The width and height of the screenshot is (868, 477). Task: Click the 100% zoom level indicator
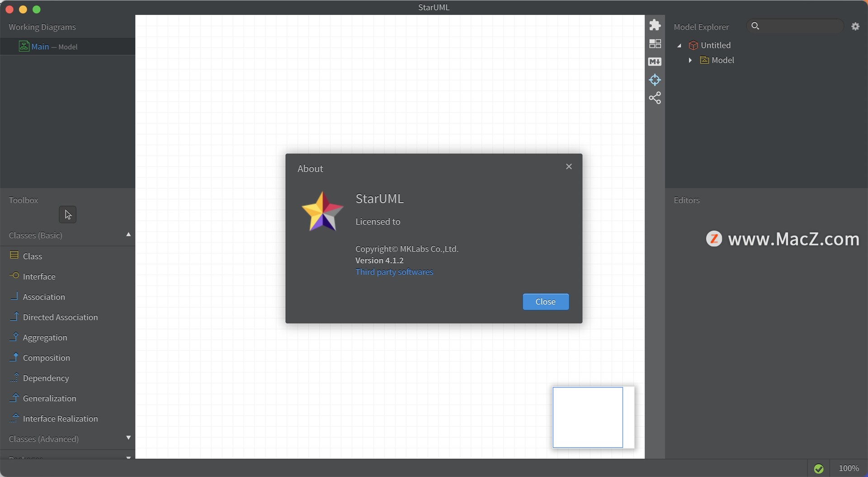click(x=849, y=468)
